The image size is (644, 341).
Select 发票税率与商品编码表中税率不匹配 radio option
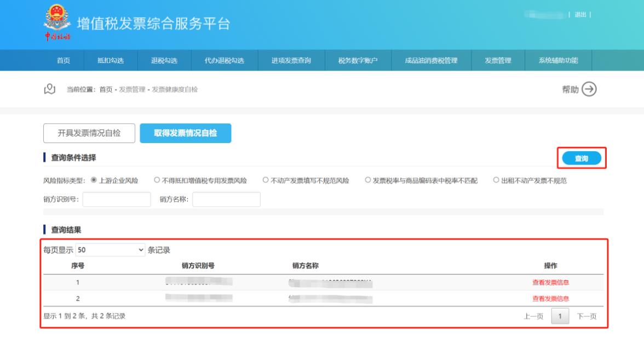click(368, 180)
